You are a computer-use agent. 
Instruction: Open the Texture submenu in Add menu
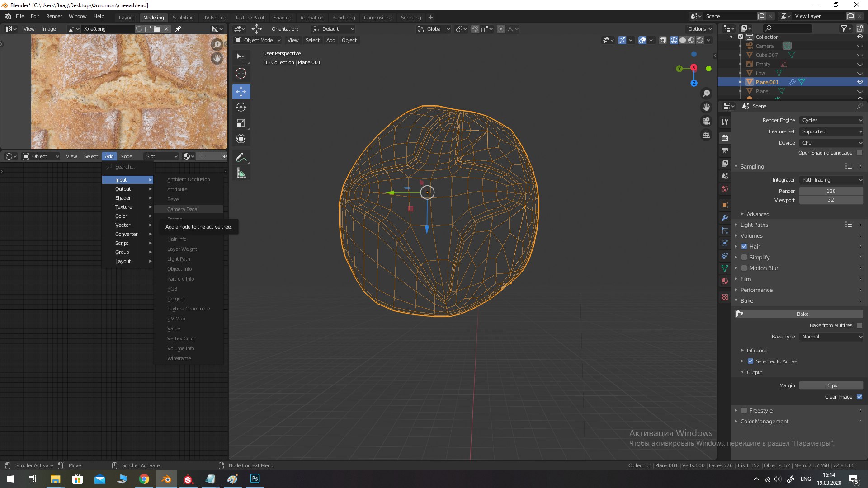coord(128,207)
